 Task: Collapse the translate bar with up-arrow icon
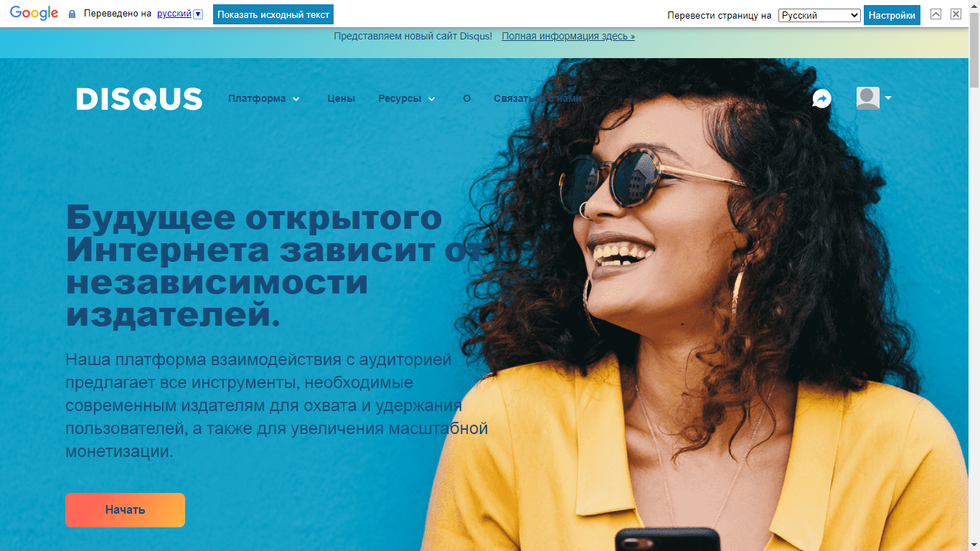(x=936, y=14)
